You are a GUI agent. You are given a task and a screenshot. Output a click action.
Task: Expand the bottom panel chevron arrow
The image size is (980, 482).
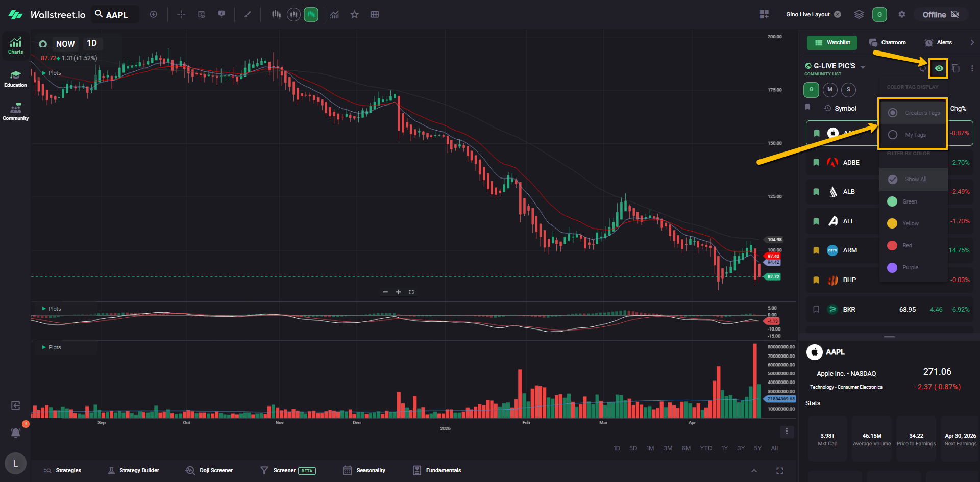tap(754, 471)
